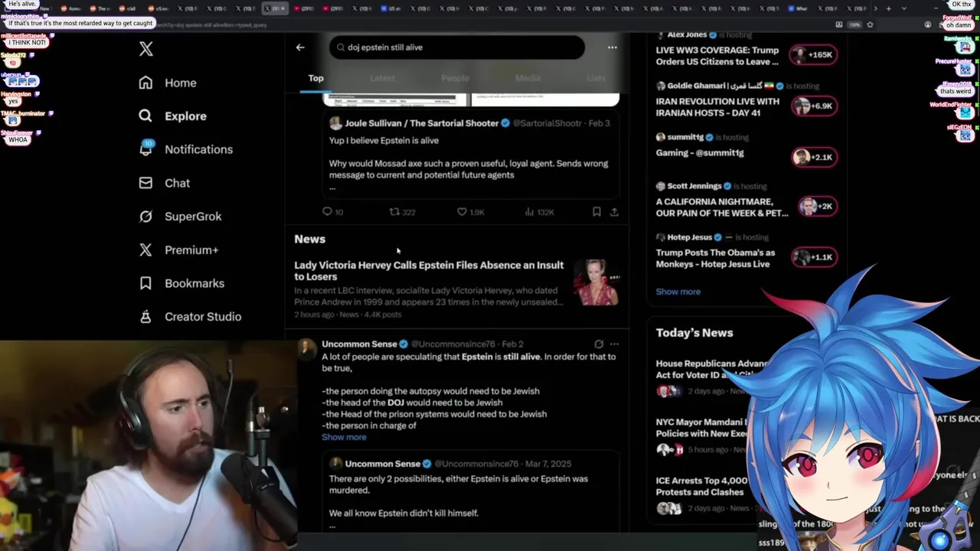Reply to Joule Sullivan's post

coord(333,212)
